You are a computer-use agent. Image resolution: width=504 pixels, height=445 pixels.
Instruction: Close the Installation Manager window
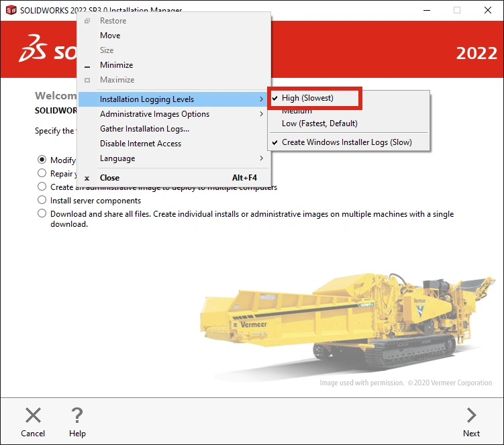(x=488, y=10)
